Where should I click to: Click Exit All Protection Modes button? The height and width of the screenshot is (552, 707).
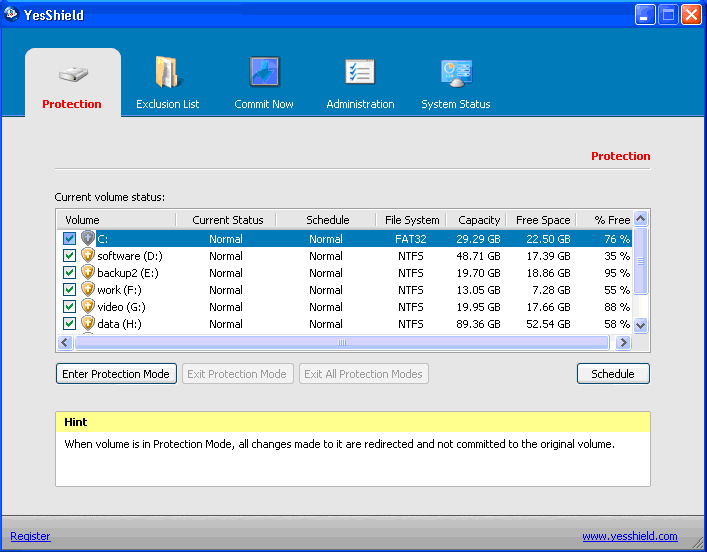click(x=363, y=374)
